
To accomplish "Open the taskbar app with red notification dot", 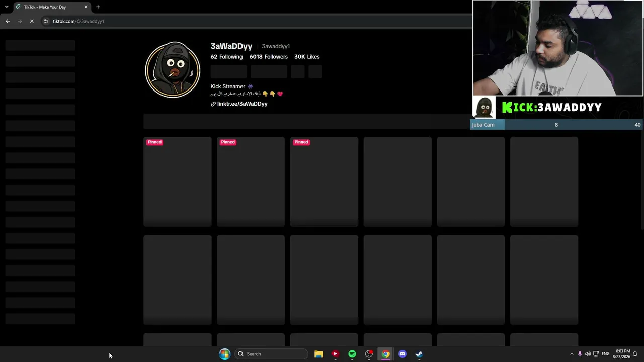I will point(369,354).
